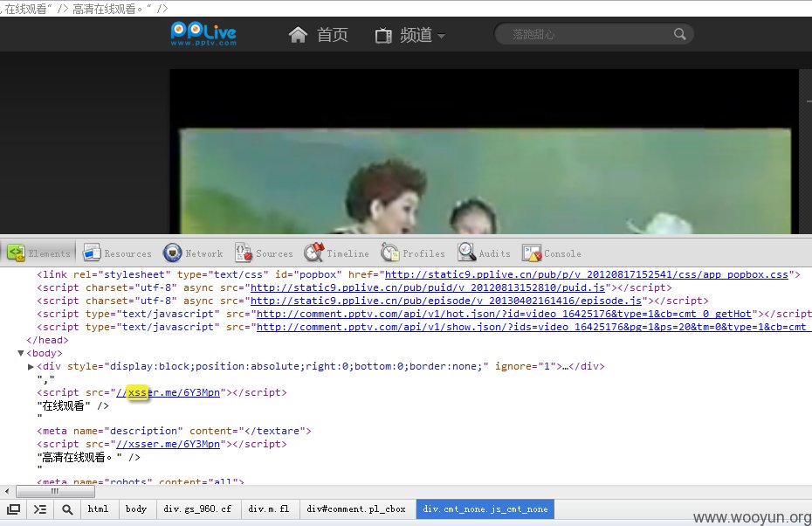Select div.gs_960.cf breadcrumb

[x=197, y=509]
